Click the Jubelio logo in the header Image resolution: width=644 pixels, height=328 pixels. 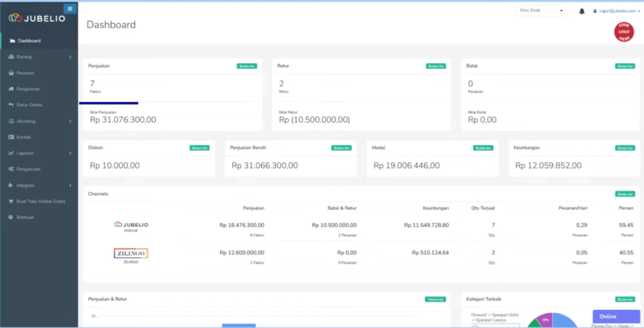(x=37, y=19)
